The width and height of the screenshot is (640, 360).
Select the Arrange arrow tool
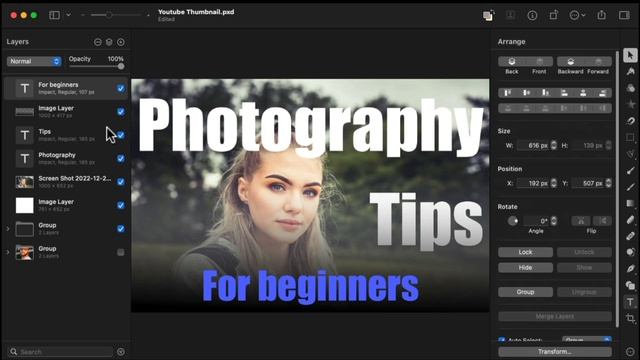pyautogui.click(x=630, y=55)
